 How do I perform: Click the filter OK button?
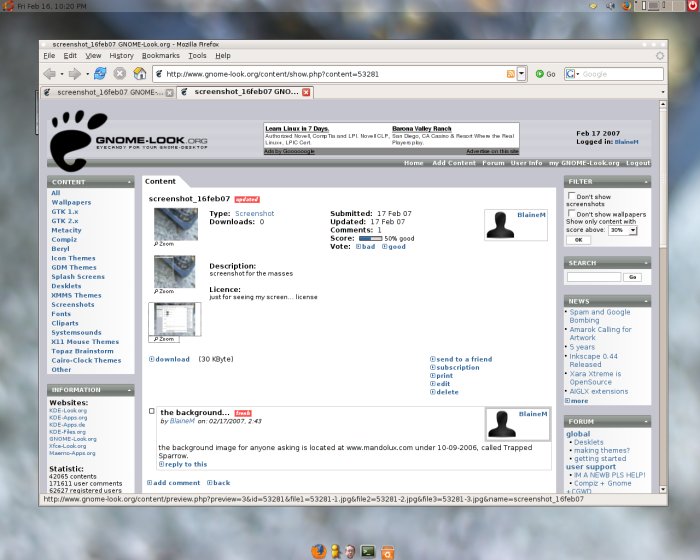[x=579, y=240]
